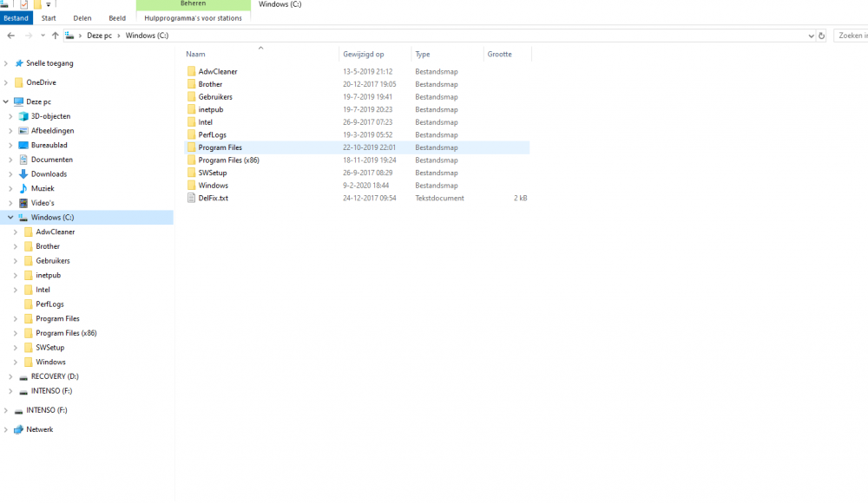Click the Deze pc computer icon
This screenshot has height=503, width=868.
(19, 101)
